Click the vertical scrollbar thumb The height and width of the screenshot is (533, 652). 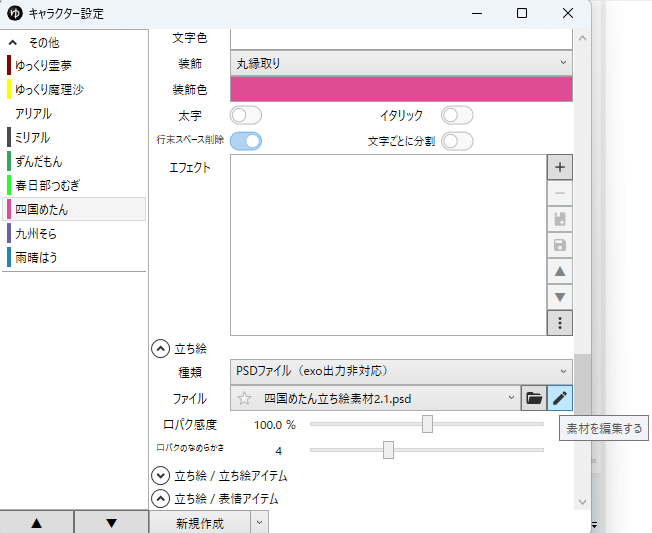(582, 385)
